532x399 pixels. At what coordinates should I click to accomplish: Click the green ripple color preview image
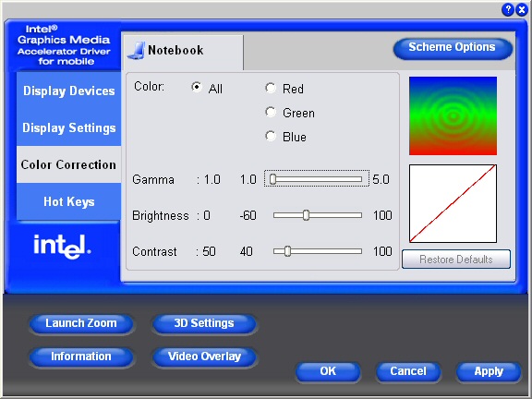tap(453, 115)
